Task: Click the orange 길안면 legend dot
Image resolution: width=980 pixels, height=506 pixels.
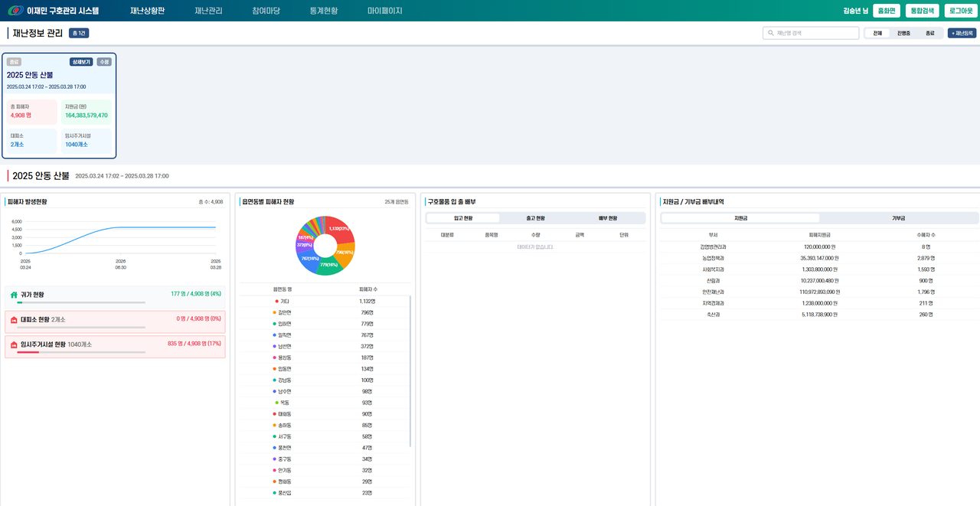Action: [x=275, y=312]
